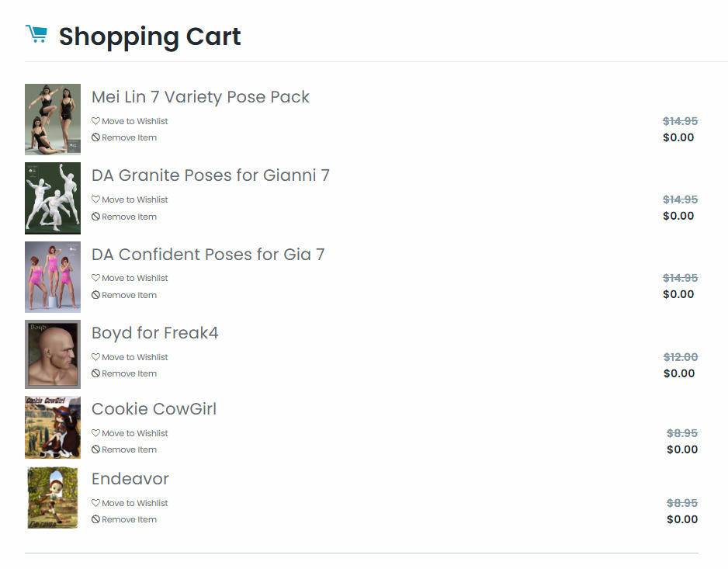Click heart icon for Endeavor item

click(95, 503)
